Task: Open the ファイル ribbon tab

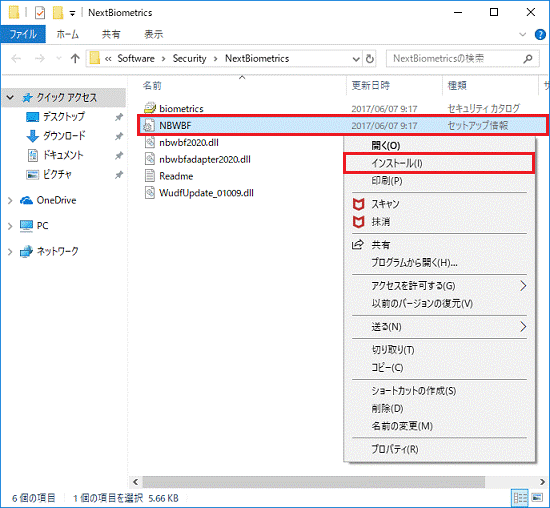Action: point(23,34)
